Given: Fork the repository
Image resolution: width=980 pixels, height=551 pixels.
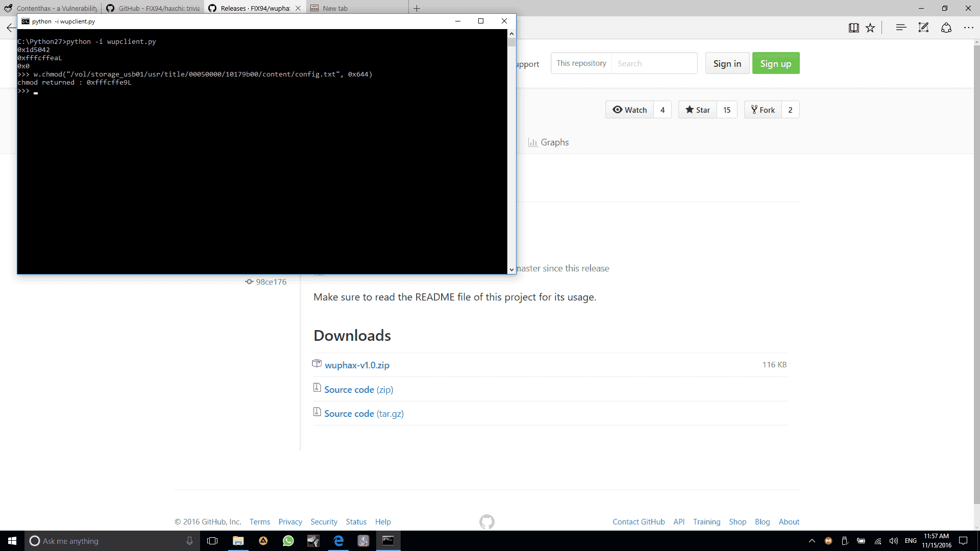Looking at the screenshot, I should click(x=763, y=110).
